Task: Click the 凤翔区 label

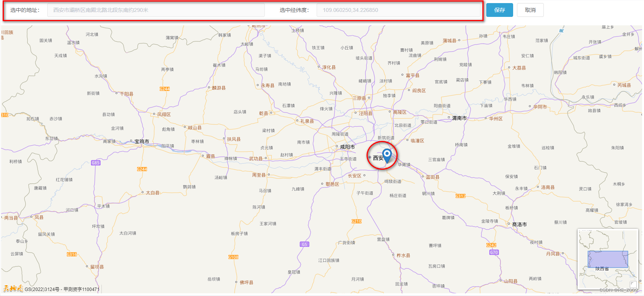Action: (x=164, y=115)
